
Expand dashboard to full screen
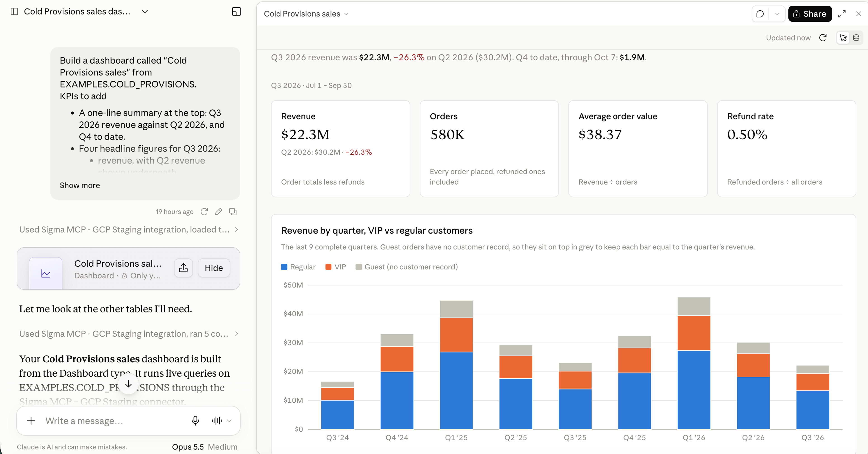pos(842,14)
